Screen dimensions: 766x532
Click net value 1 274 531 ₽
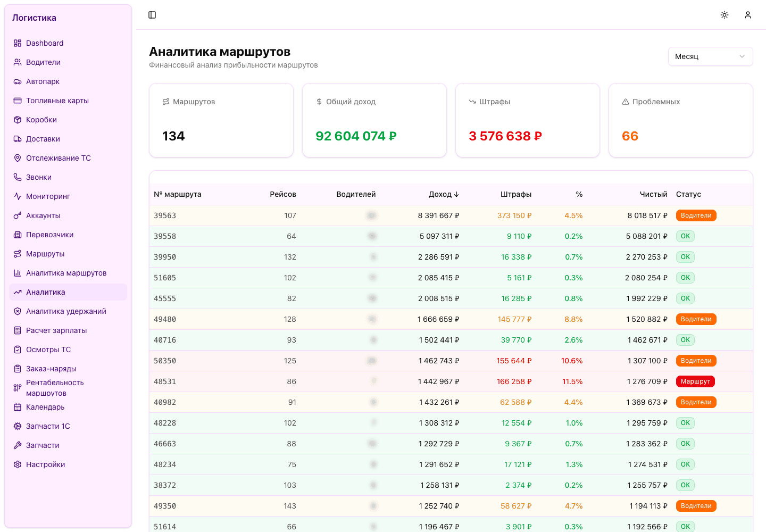pos(648,464)
